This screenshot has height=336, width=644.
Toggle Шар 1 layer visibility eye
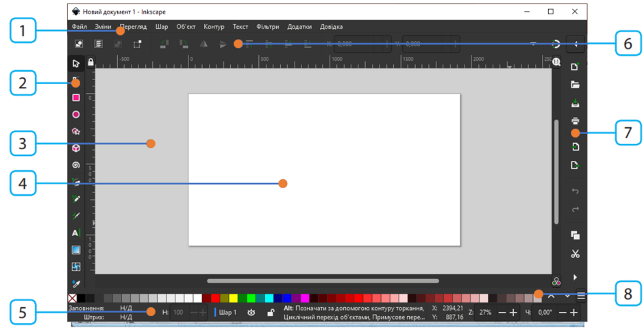[251, 313]
